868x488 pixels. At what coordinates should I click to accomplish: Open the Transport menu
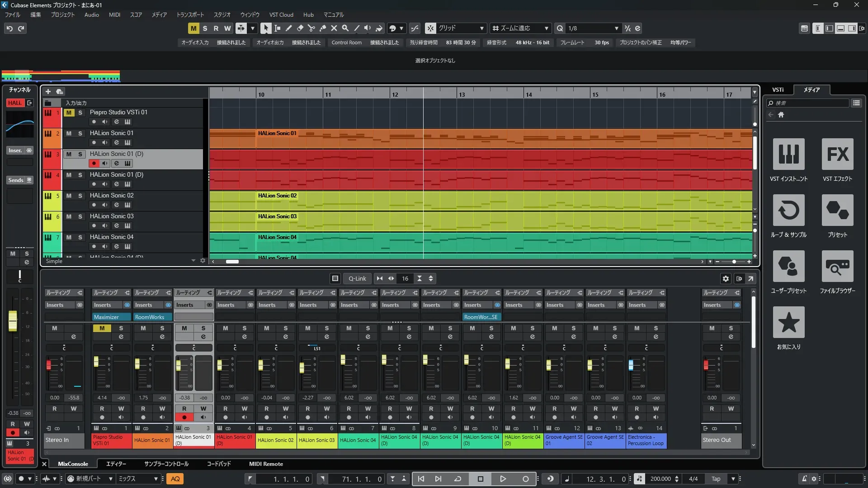coord(190,14)
